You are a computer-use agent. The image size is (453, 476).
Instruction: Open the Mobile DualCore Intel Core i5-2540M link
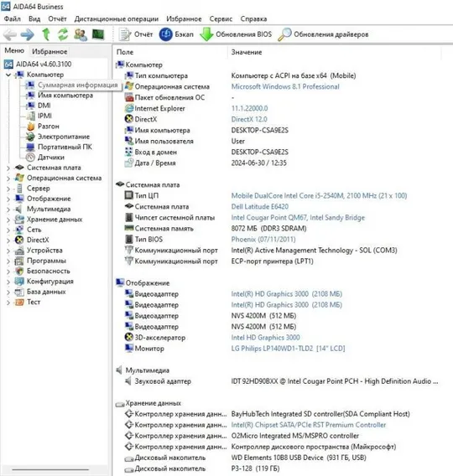pos(319,196)
